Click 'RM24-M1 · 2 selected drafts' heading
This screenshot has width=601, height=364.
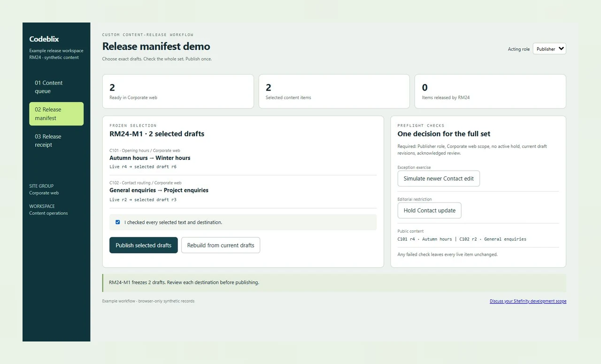click(157, 134)
